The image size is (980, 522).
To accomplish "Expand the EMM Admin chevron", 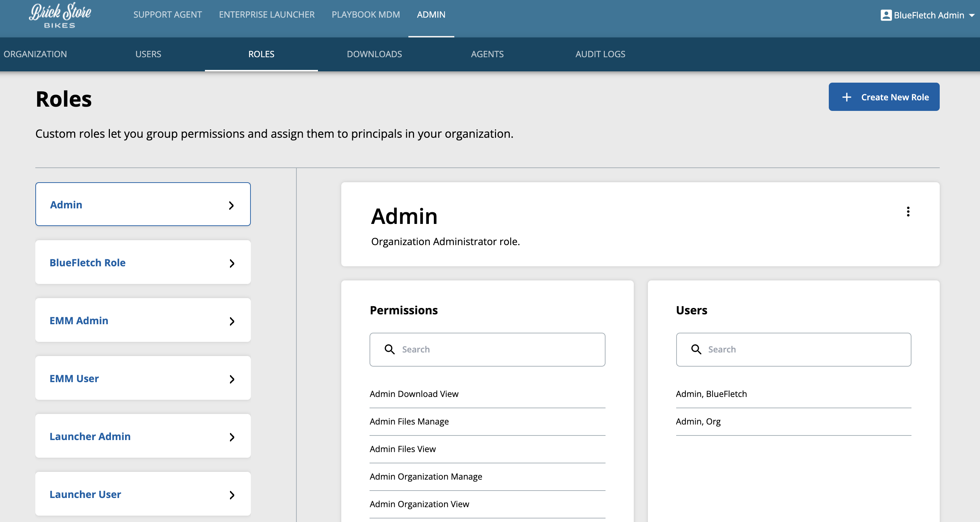I will click(x=232, y=322).
